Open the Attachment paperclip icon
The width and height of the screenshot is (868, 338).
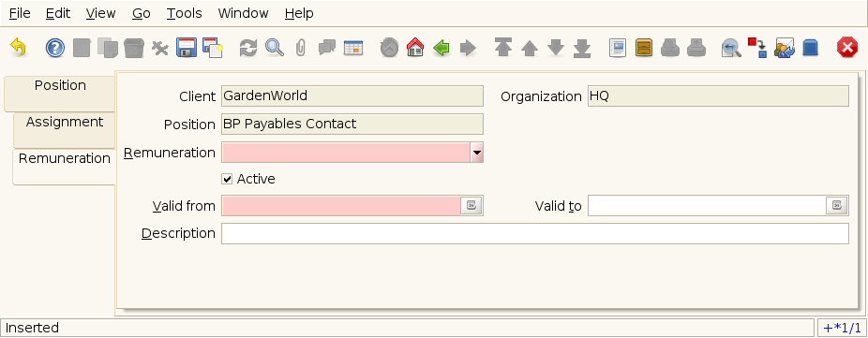tap(301, 48)
